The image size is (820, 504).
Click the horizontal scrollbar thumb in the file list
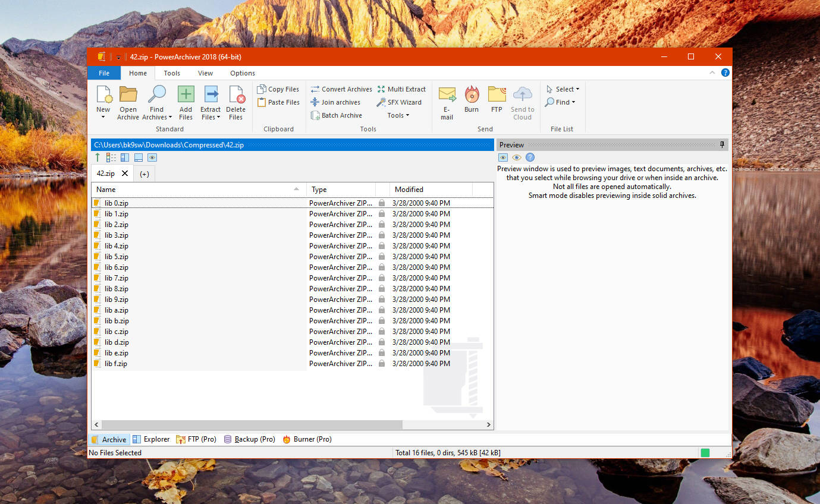pyautogui.click(x=252, y=425)
